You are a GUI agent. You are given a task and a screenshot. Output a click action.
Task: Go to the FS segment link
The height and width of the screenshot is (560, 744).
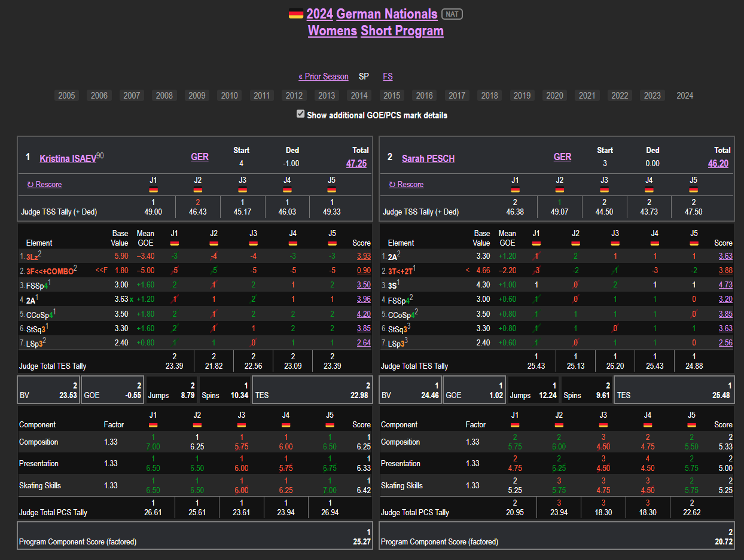tap(388, 76)
